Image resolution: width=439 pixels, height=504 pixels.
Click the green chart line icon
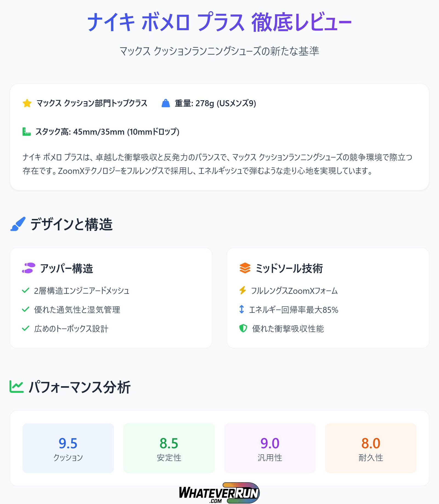tap(16, 387)
